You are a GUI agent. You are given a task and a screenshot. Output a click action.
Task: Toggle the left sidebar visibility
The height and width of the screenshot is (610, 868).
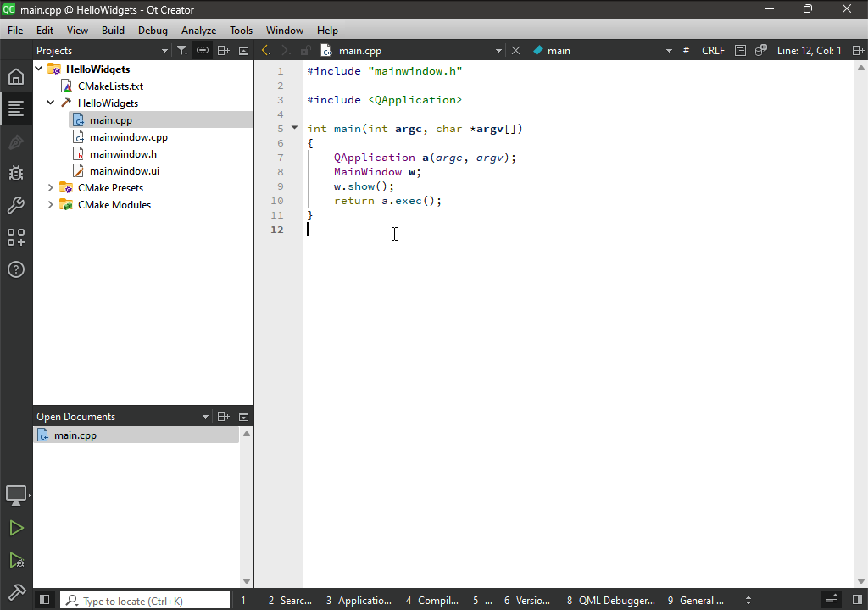(45, 600)
